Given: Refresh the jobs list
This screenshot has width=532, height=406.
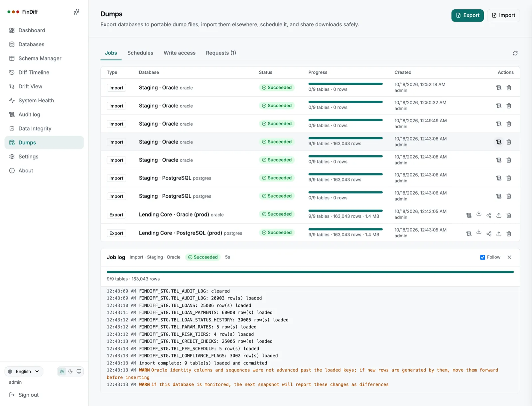Looking at the screenshot, I should (x=515, y=53).
